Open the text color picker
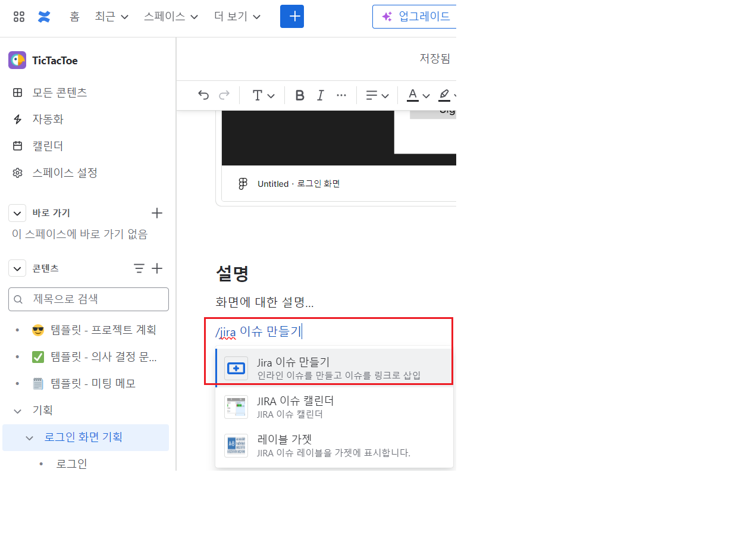756x551 pixels. click(x=418, y=95)
